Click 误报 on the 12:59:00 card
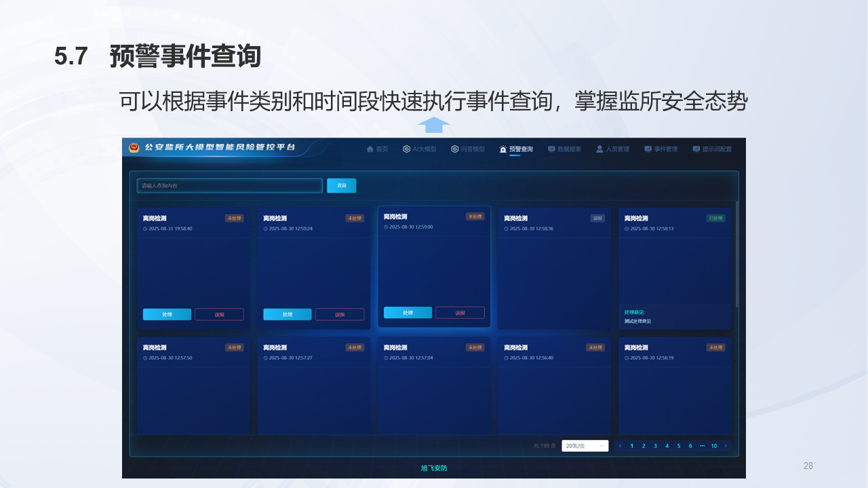 (460, 312)
